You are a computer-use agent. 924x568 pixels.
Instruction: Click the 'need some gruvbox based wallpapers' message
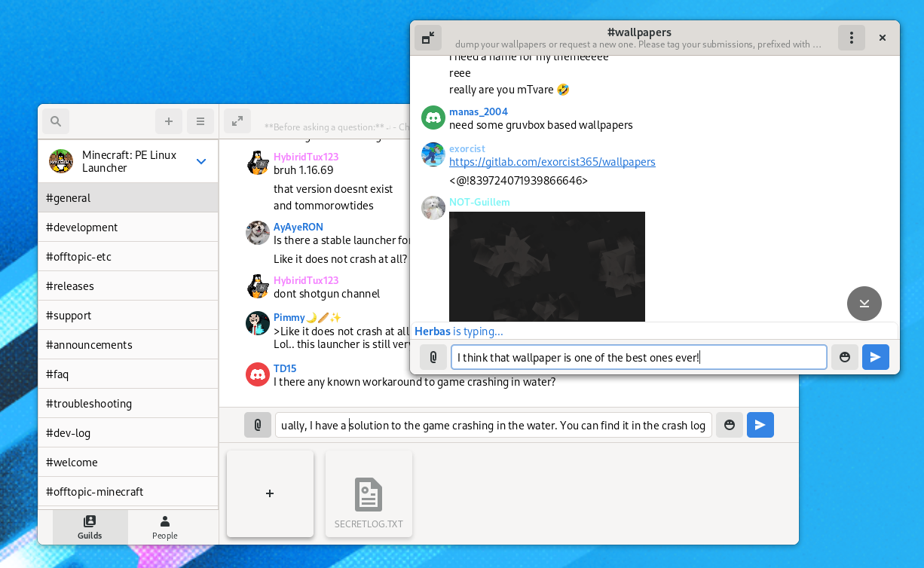541,125
